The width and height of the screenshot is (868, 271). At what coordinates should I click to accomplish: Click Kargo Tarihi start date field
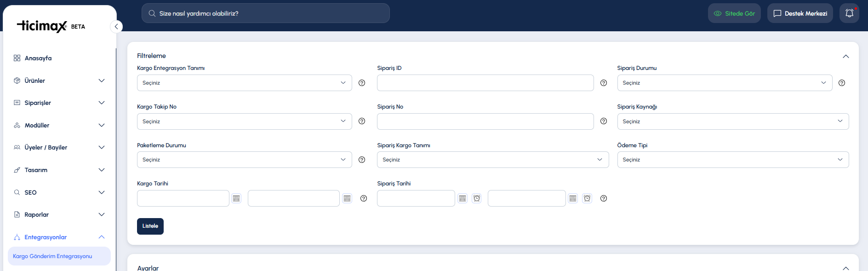coord(183,198)
